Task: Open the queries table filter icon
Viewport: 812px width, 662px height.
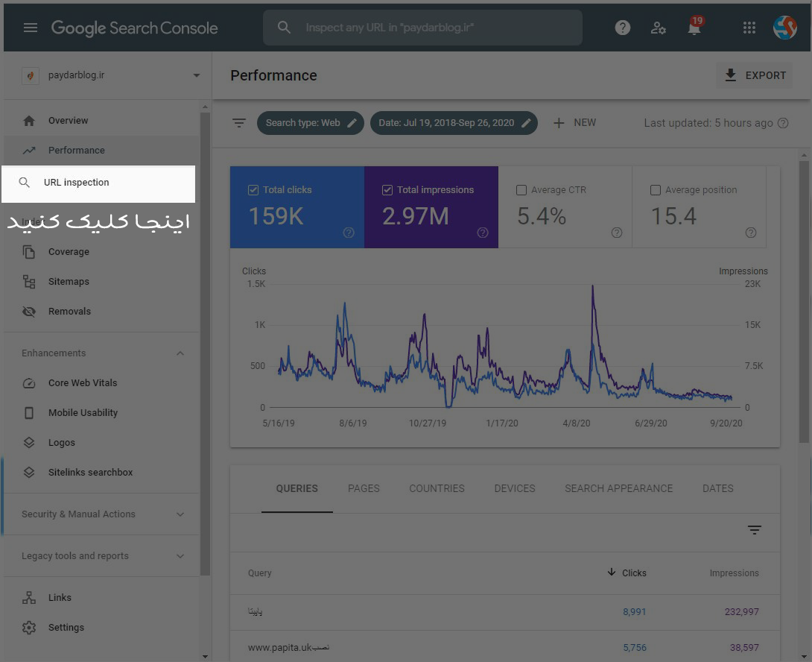Action: point(755,530)
